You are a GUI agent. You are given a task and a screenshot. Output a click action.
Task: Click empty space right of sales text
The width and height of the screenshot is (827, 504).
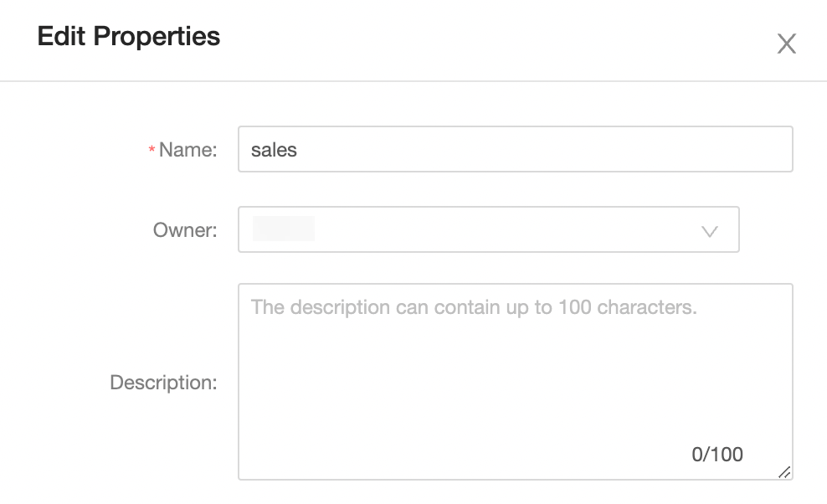tap(544, 149)
